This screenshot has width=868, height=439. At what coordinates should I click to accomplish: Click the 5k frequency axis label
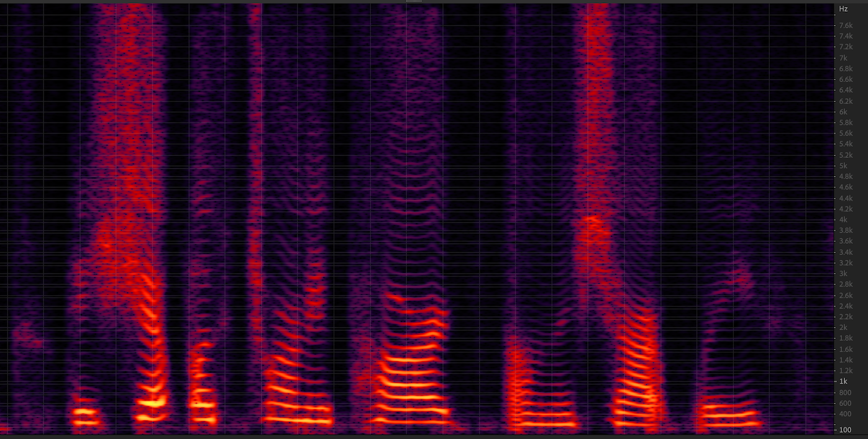[843, 166]
